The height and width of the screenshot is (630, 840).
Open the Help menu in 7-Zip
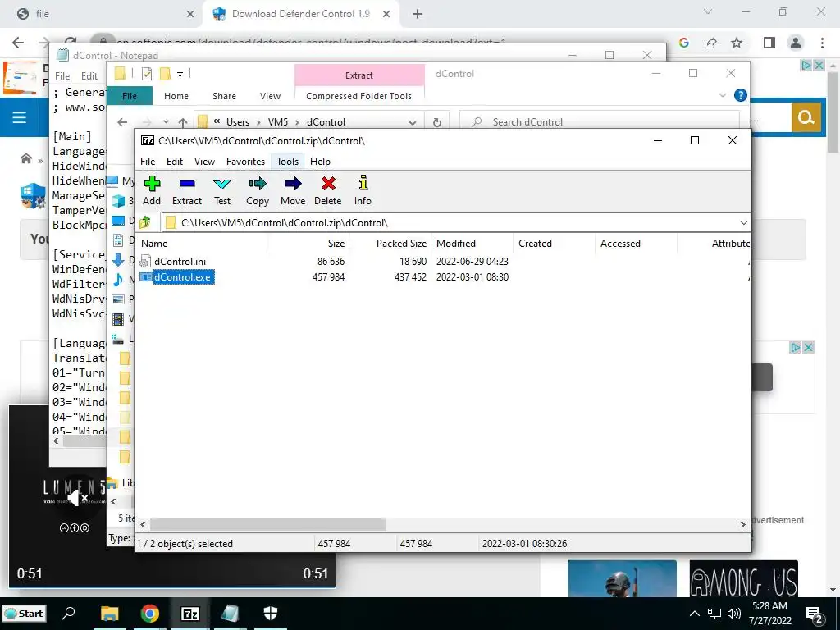pos(320,162)
